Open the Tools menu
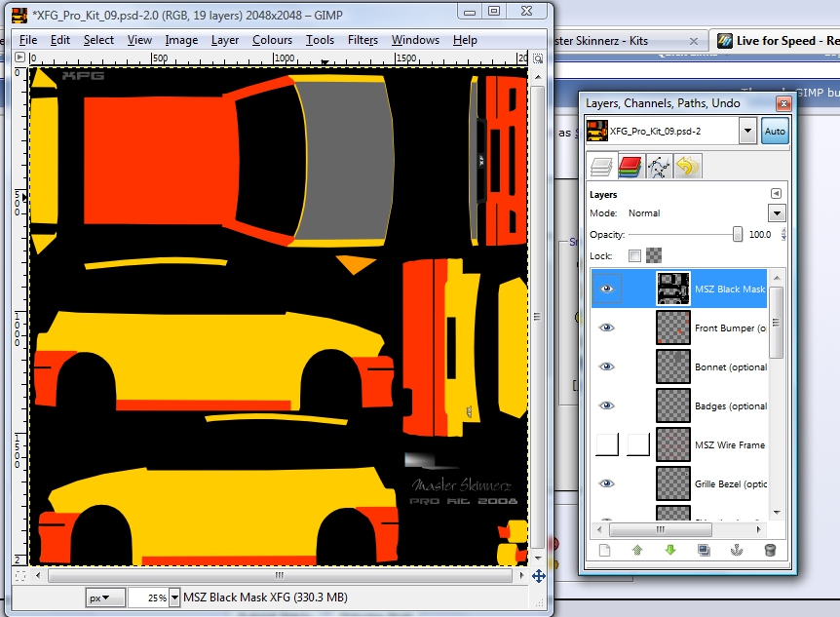Image resolution: width=840 pixels, height=617 pixels. tap(320, 40)
